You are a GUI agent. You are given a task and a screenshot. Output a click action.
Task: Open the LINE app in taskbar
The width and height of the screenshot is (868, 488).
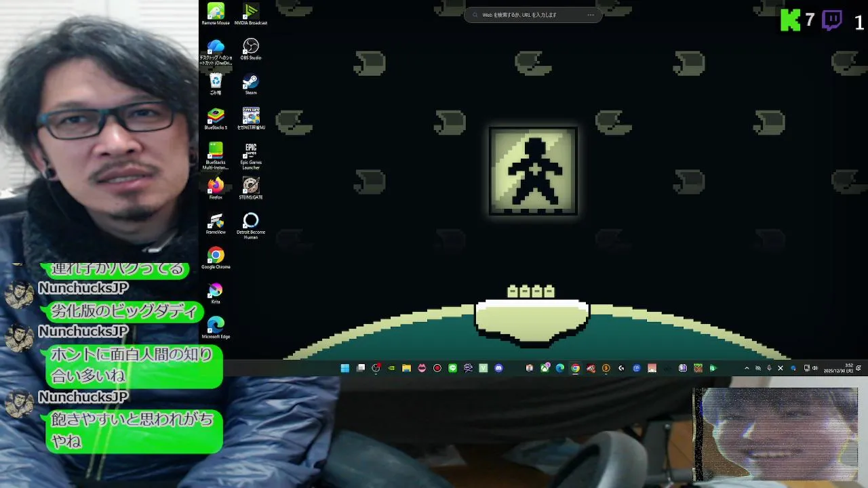pos(452,368)
